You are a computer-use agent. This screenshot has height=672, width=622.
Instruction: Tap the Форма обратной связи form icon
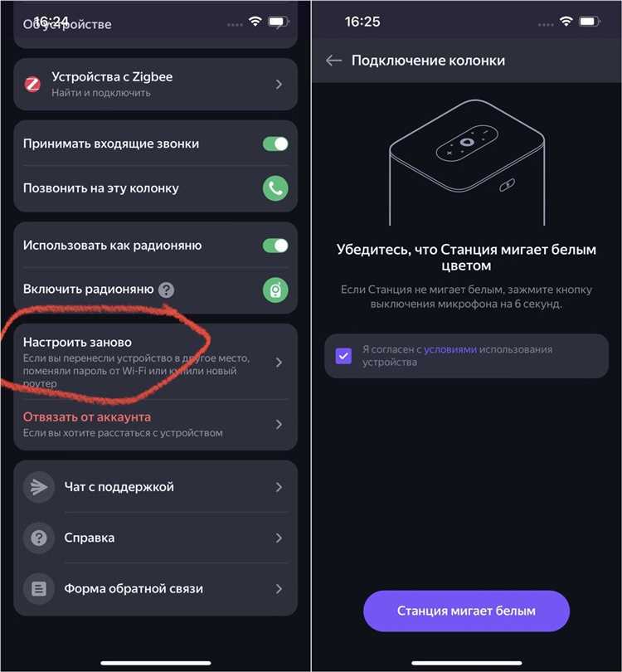click(38, 589)
